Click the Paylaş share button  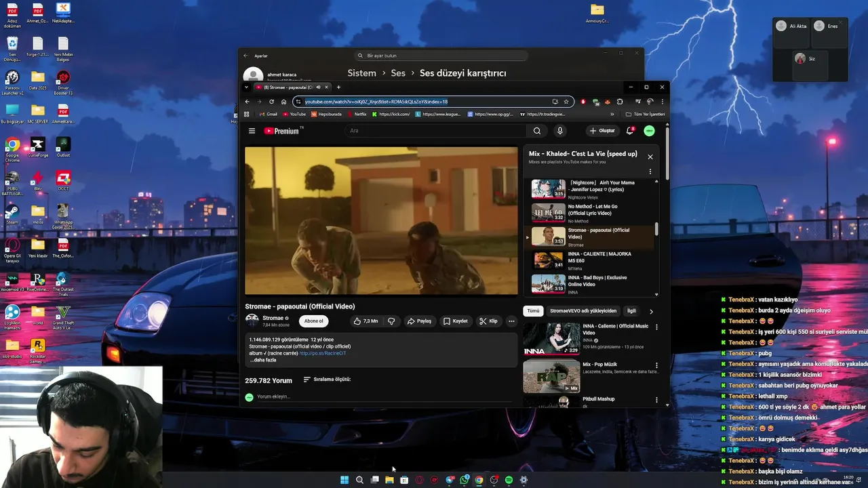[419, 321]
